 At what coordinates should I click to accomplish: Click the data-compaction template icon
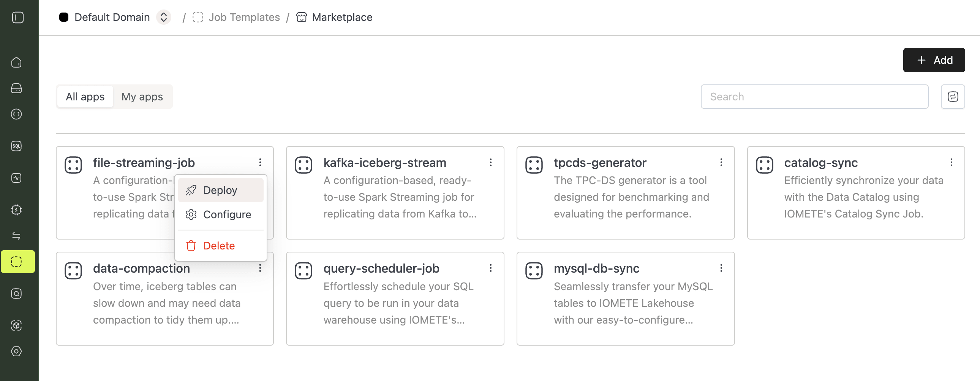point(73,271)
